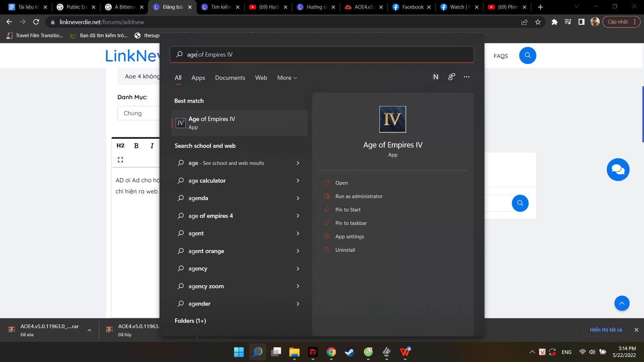Switch to Web search tab
644x362 pixels.
pos(261,78)
